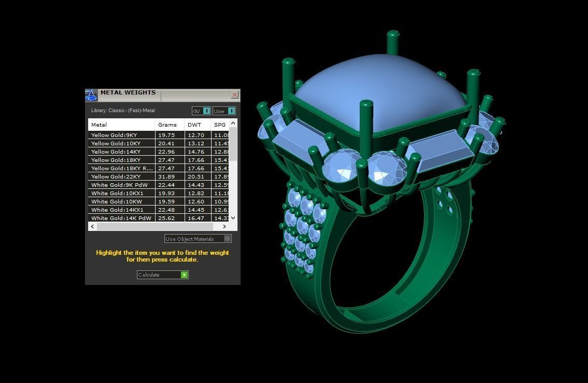
Task: Click the green arrow on Calculate
Action: [184, 275]
